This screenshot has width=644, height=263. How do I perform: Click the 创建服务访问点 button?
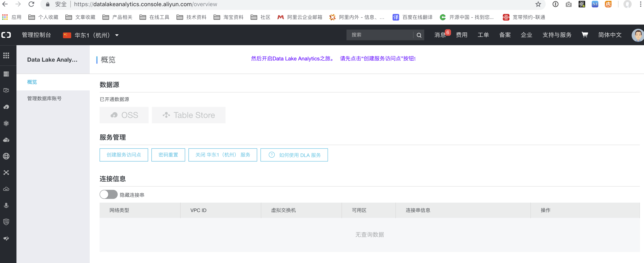pos(124,155)
